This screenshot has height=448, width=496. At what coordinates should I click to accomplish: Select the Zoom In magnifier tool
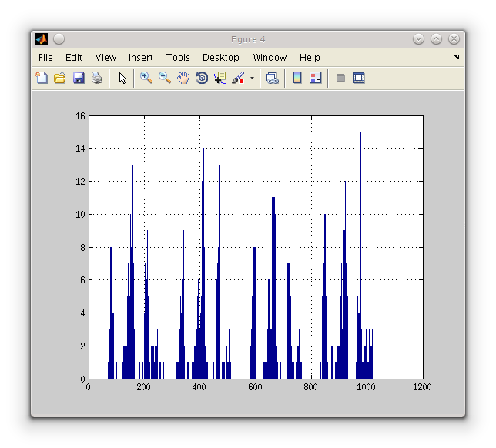point(146,78)
